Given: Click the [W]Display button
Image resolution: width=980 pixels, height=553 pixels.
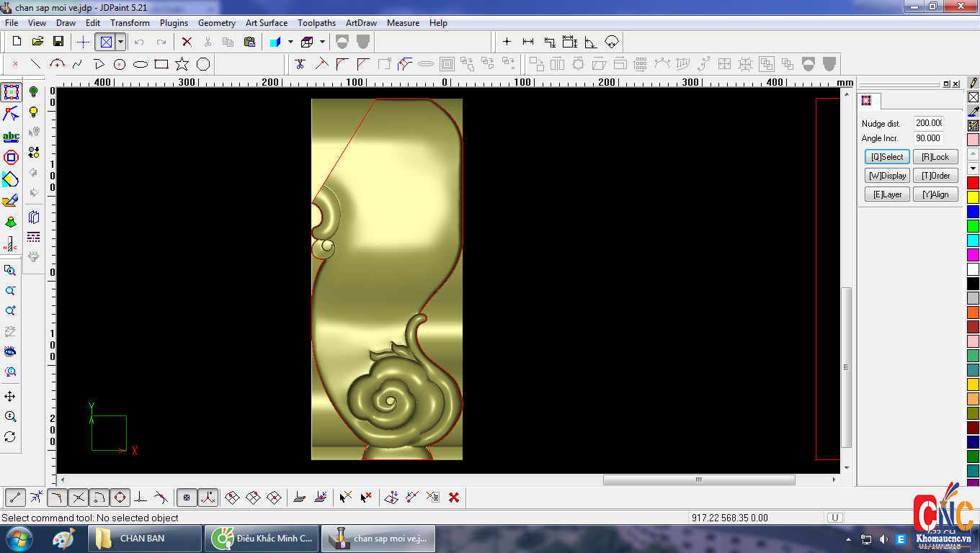Looking at the screenshot, I should tap(887, 176).
